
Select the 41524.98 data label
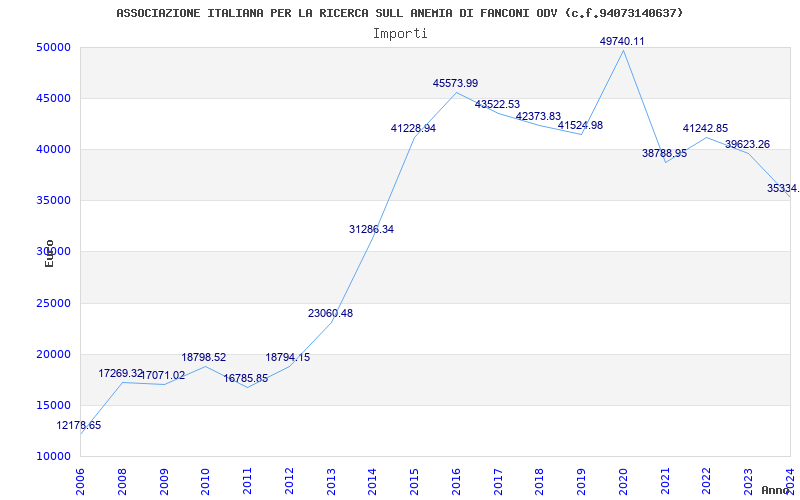580,125
